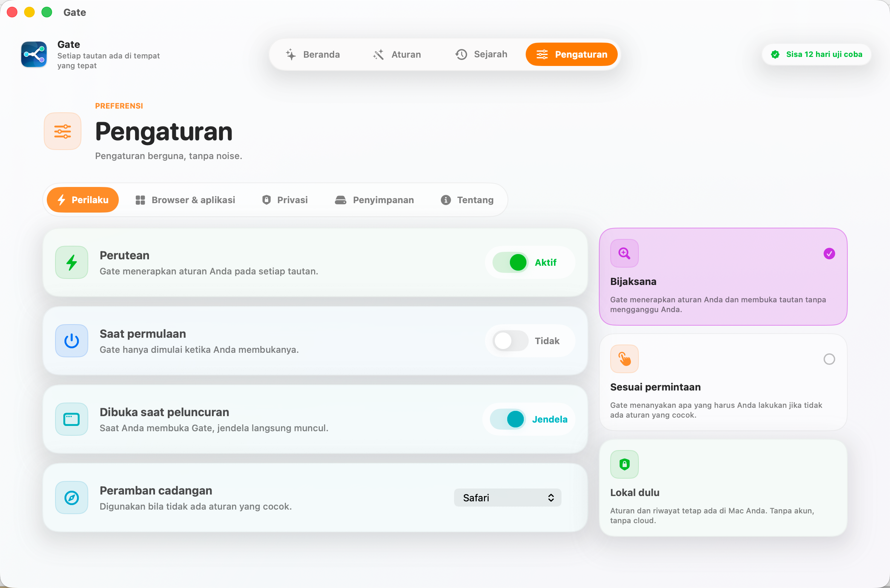The image size is (890, 588).
Task: Click the Pengaturan page heading
Action: coord(164,132)
